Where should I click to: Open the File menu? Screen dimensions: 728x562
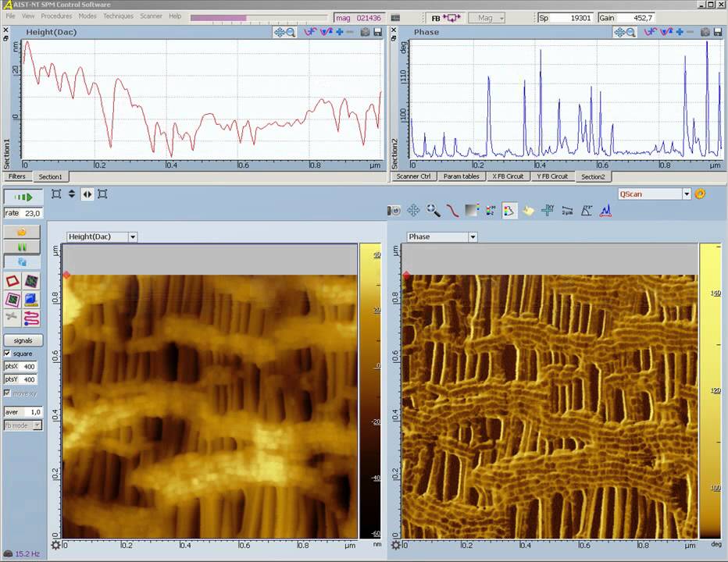point(11,16)
